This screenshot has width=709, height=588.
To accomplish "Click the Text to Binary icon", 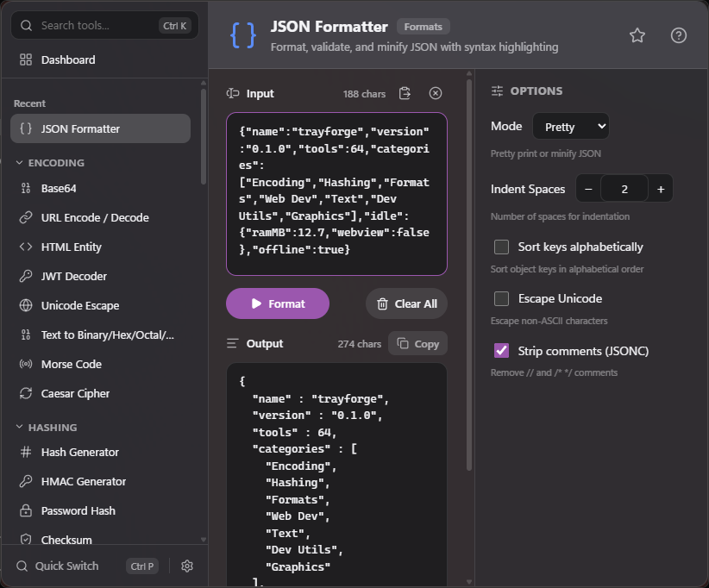I will (26, 335).
